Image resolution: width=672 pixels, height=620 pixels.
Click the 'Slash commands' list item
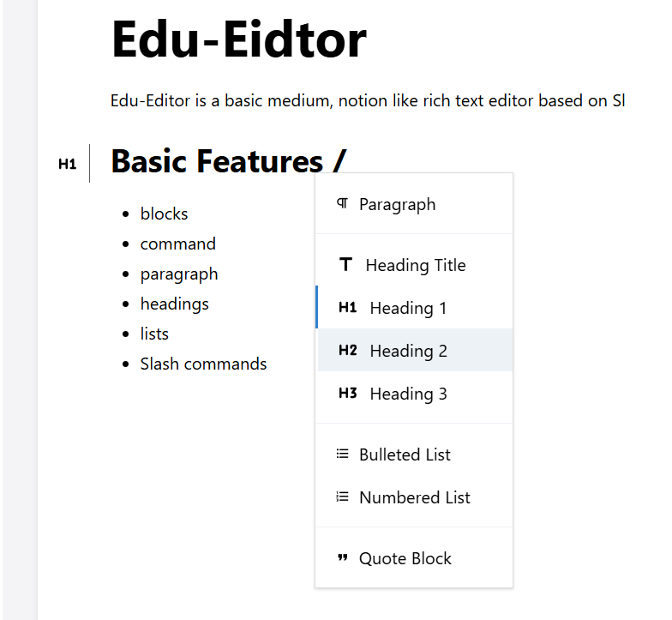coord(203,364)
